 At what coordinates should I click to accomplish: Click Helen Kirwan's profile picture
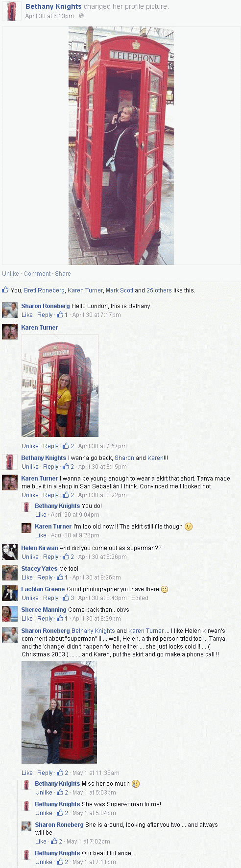10,552
